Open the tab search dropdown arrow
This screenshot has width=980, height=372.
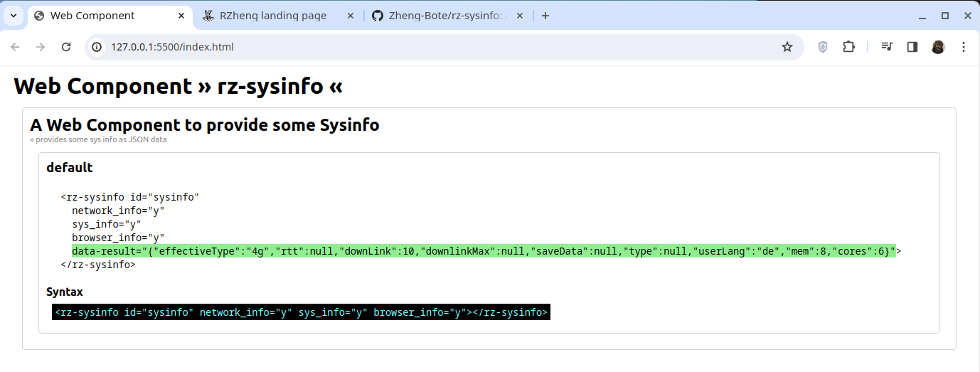(x=13, y=16)
